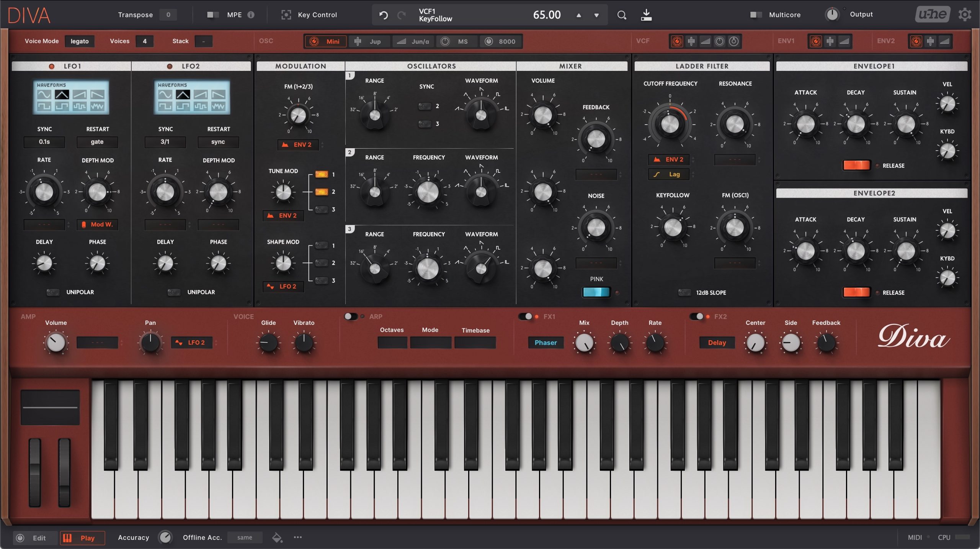Toggle the FX2 on/off switch

[696, 316]
